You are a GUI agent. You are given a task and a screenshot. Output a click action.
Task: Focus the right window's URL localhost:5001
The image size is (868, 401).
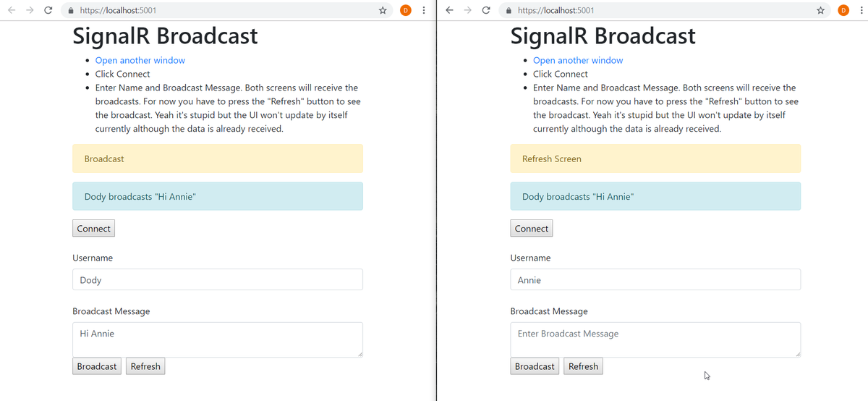[556, 11]
